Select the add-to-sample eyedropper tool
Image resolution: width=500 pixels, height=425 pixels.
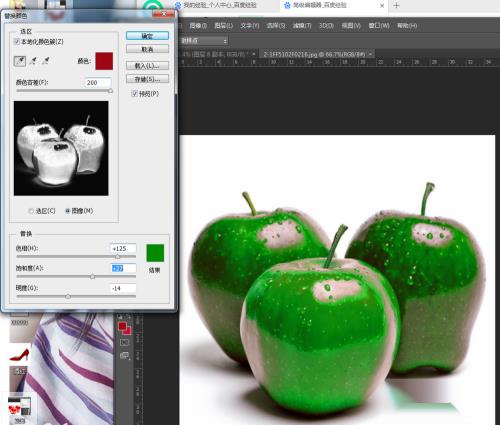(33, 61)
